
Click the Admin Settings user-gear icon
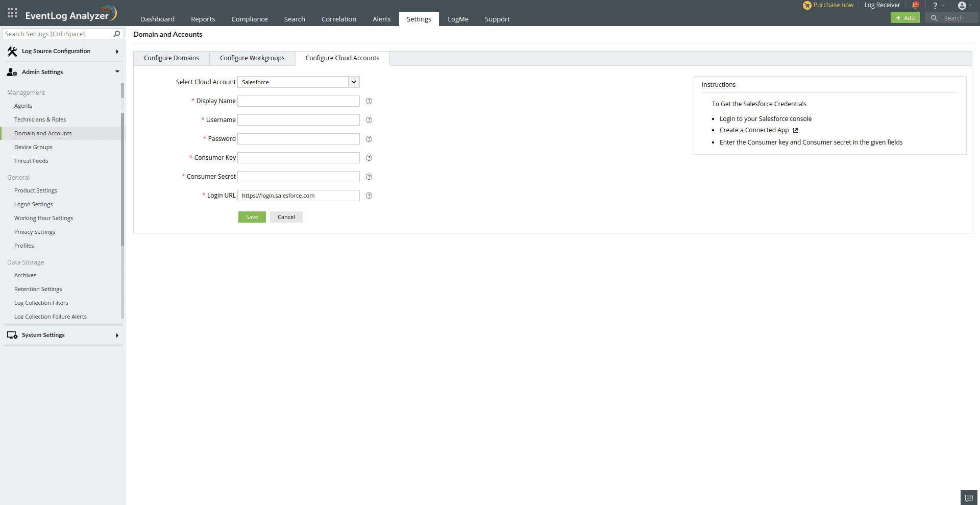point(12,72)
